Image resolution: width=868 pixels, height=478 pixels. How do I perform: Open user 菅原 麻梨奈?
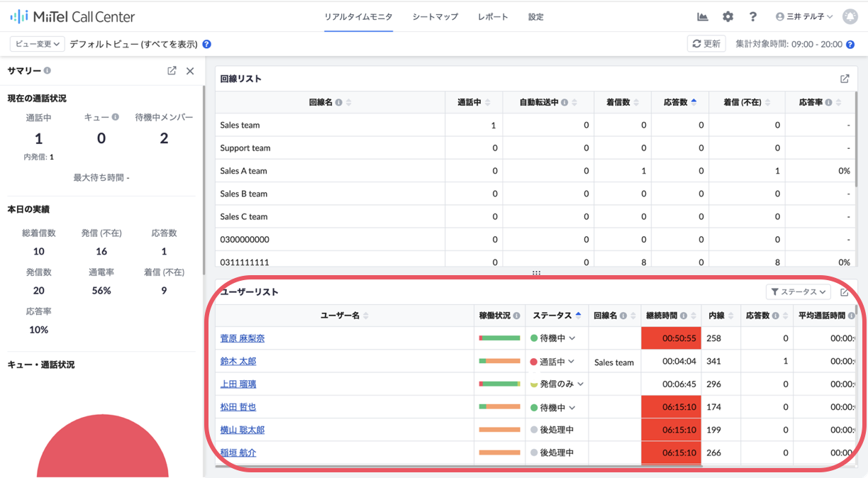[243, 338]
